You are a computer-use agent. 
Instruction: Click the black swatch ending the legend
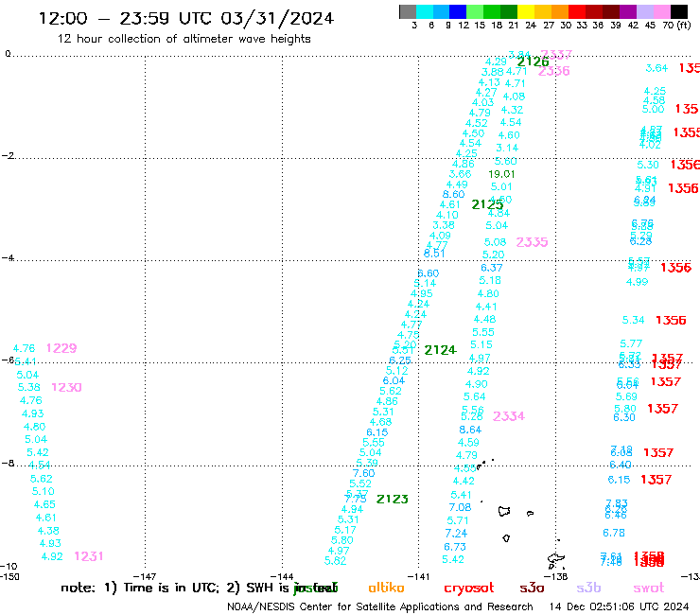[678, 12]
